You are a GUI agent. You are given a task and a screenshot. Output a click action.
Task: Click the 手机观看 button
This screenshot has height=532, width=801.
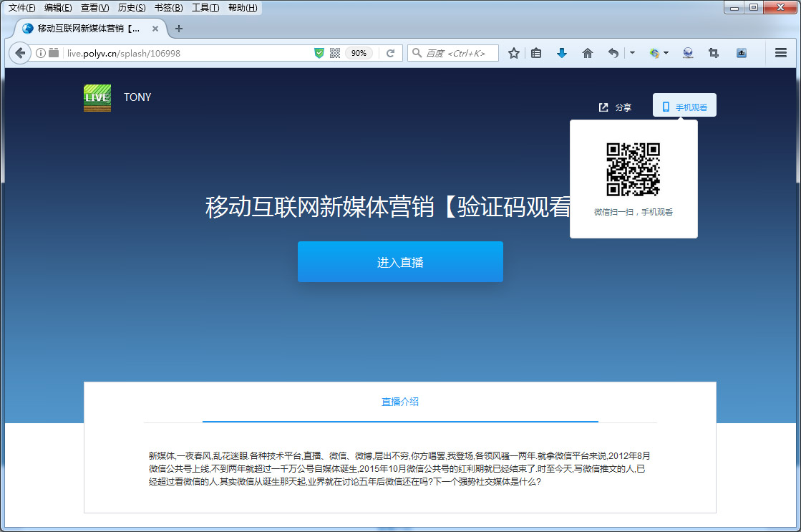tap(684, 105)
